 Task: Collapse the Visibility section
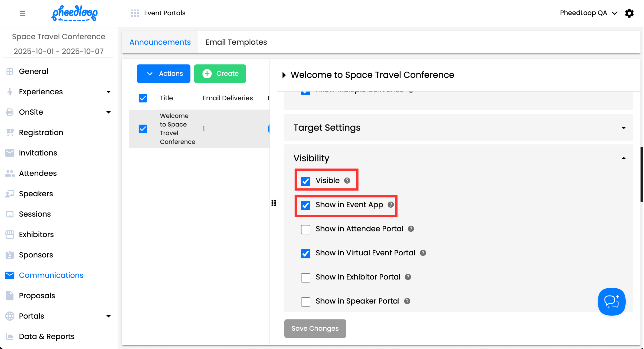[x=624, y=158]
